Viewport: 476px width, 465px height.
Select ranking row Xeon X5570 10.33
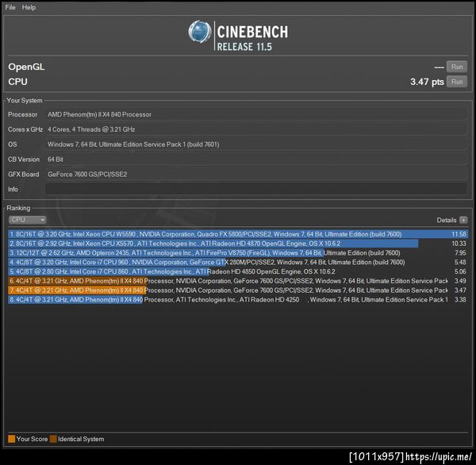pyautogui.click(x=238, y=244)
